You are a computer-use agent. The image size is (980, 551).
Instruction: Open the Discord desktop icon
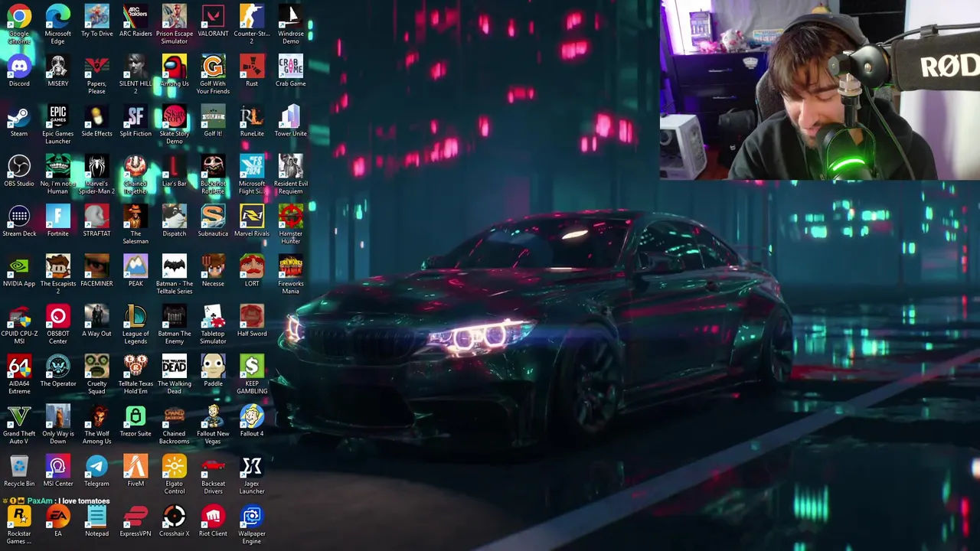(19, 67)
